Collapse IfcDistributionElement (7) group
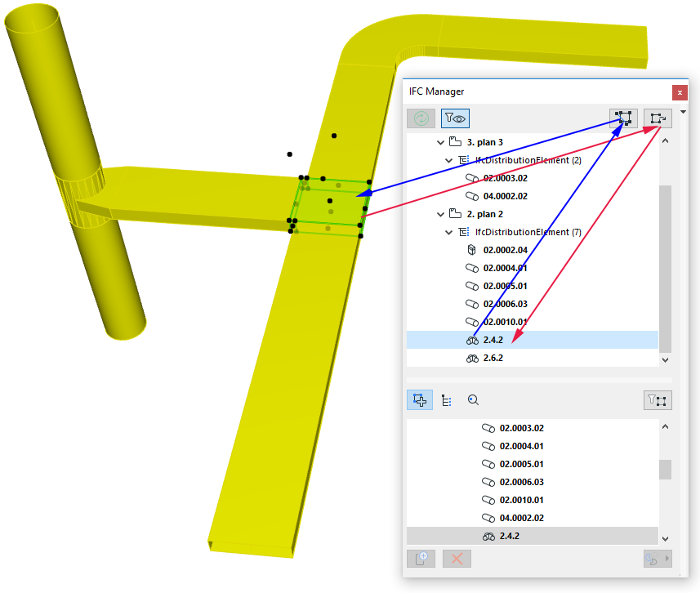The width and height of the screenshot is (700, 593). click(448, 232)
